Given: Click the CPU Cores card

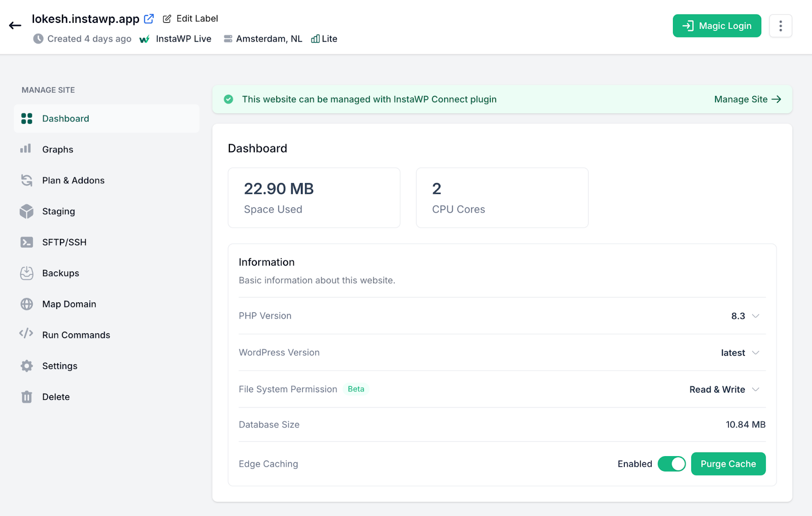Looking at the screenshot, I should tap(502, 198).
